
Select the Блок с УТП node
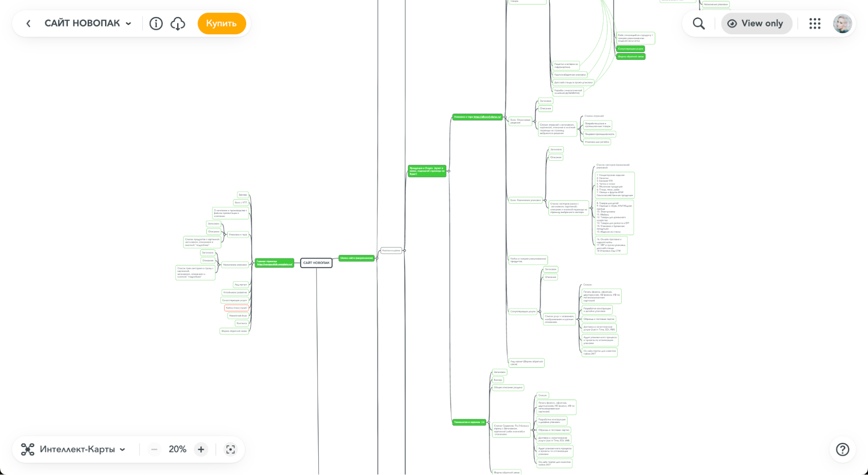[241, 203]
